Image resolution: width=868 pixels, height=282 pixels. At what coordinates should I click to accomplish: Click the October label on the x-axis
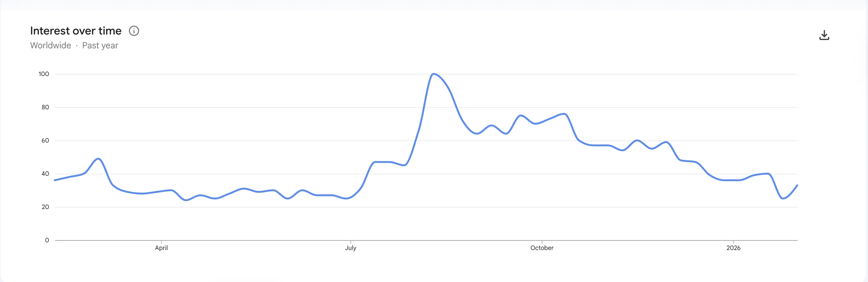coord(542,248)
